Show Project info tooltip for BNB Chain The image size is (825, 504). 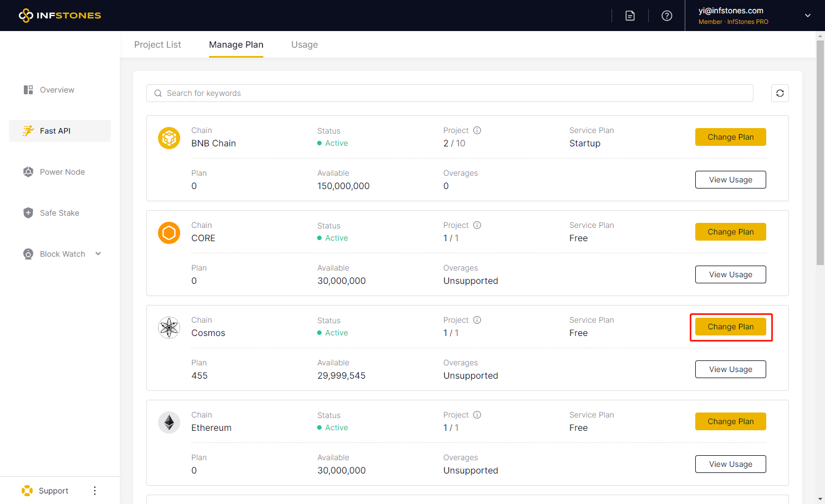pos(477,130)
